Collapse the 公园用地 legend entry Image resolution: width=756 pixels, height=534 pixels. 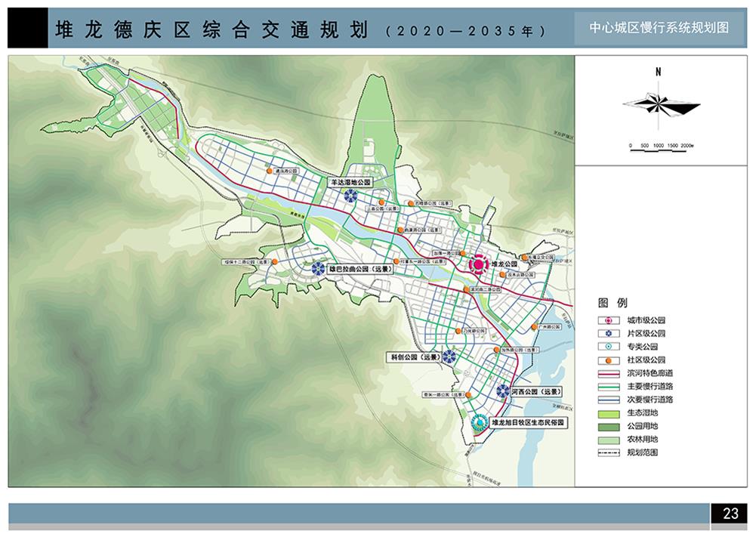tap(608, 426)
